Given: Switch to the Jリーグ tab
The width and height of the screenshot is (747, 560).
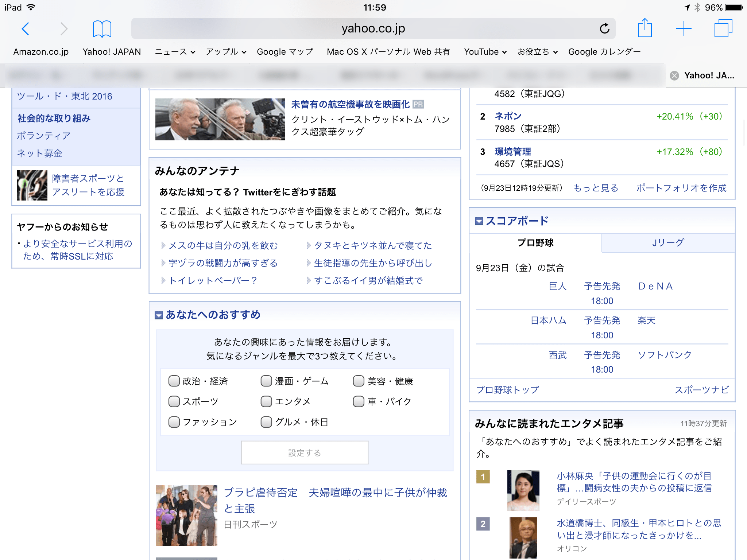Looking at the screenshot, I should [667, 243].
